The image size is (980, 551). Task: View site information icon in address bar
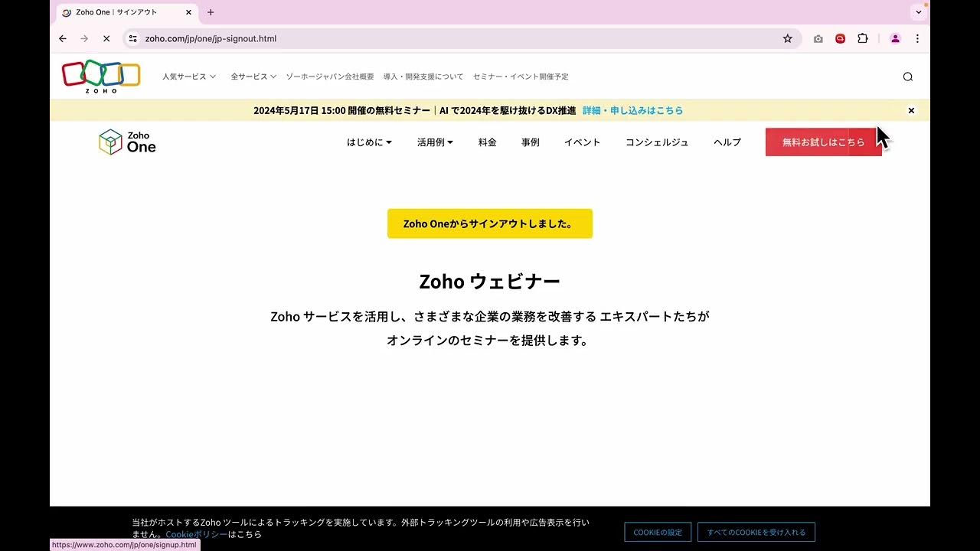[x=132, y=38]
